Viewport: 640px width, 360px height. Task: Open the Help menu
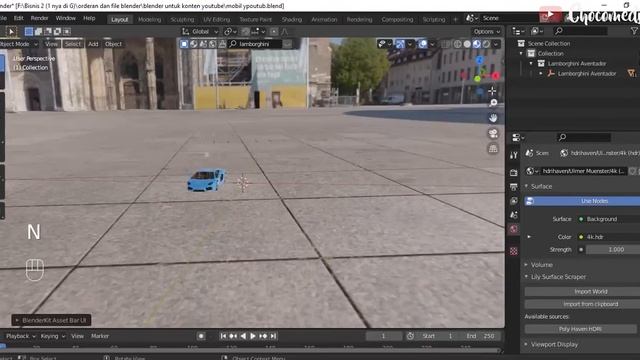pyautogui.click(x=89, y=18)
